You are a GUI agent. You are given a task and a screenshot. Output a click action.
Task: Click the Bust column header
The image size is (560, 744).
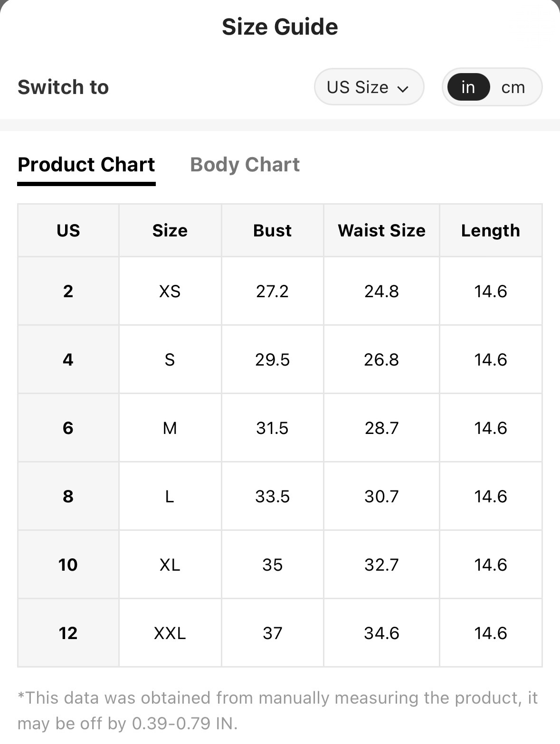[273, 230]
